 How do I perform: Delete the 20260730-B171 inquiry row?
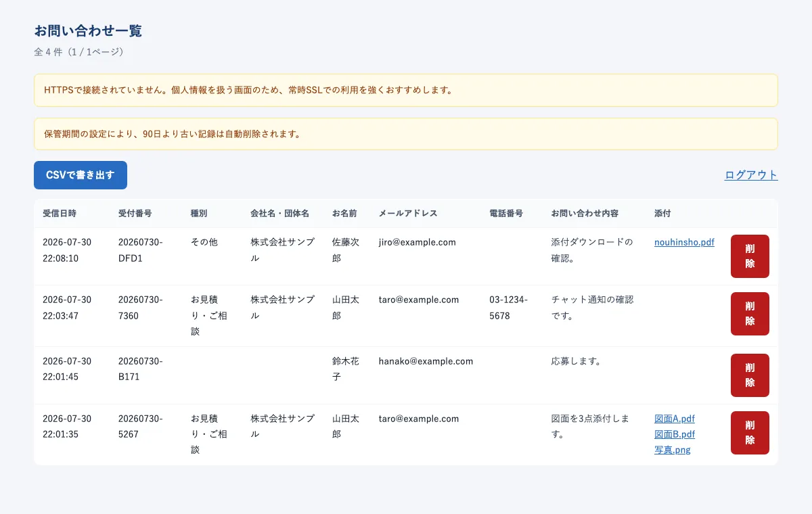[750, 375]
